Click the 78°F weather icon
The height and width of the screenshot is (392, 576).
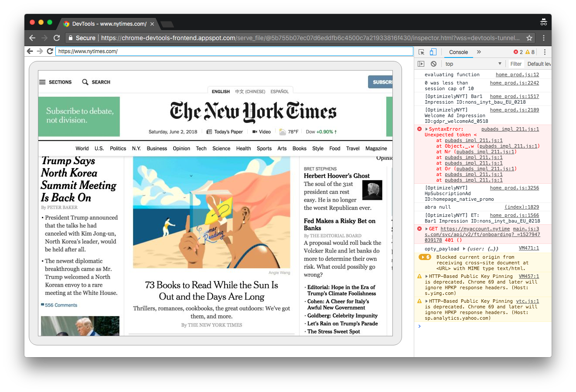(x=283, y=132)
